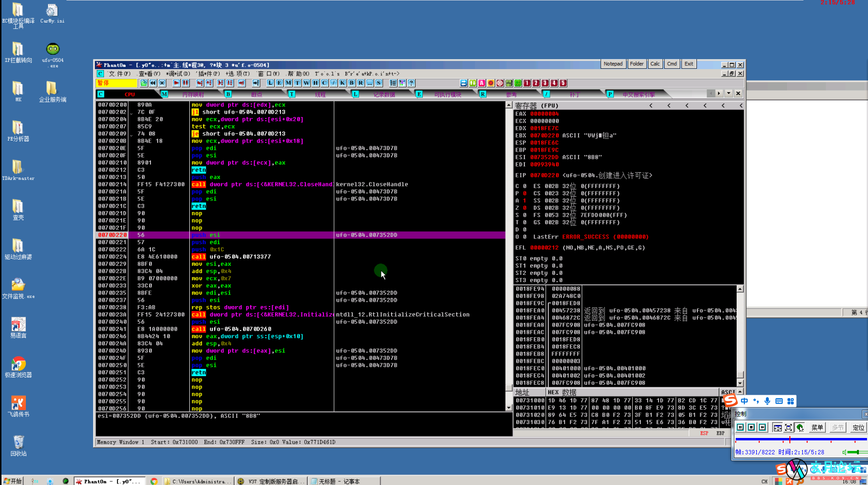Click the Go to address arrow icon

tap(255, 83)
